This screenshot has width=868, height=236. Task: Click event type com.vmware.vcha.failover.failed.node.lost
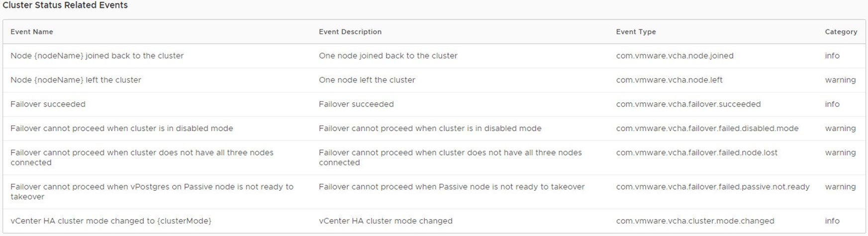pos(696,153)
